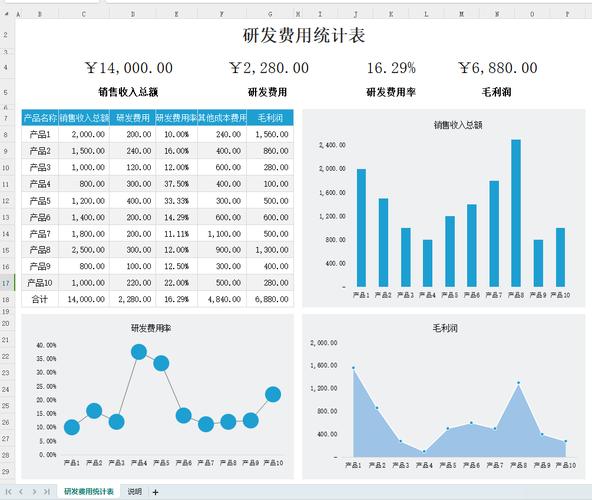The width and height of the screenshot is (592, 500).
Task: Click 毛利润 area chart title
Action: click(446, 328)
